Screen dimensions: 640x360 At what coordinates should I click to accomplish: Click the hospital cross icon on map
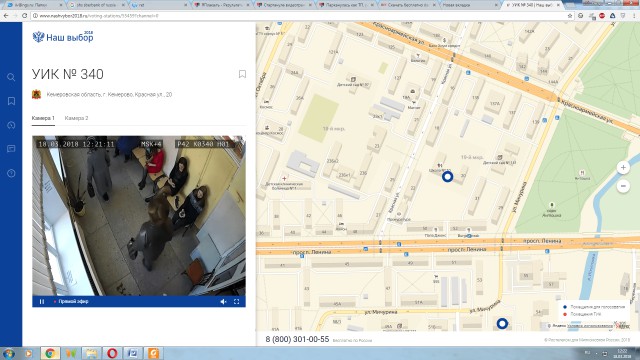pos(284,178)
